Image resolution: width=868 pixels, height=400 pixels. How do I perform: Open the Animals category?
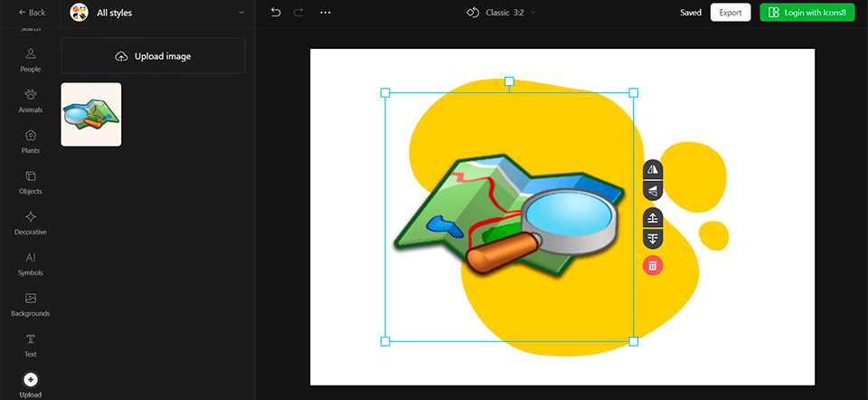pos(31,100)
